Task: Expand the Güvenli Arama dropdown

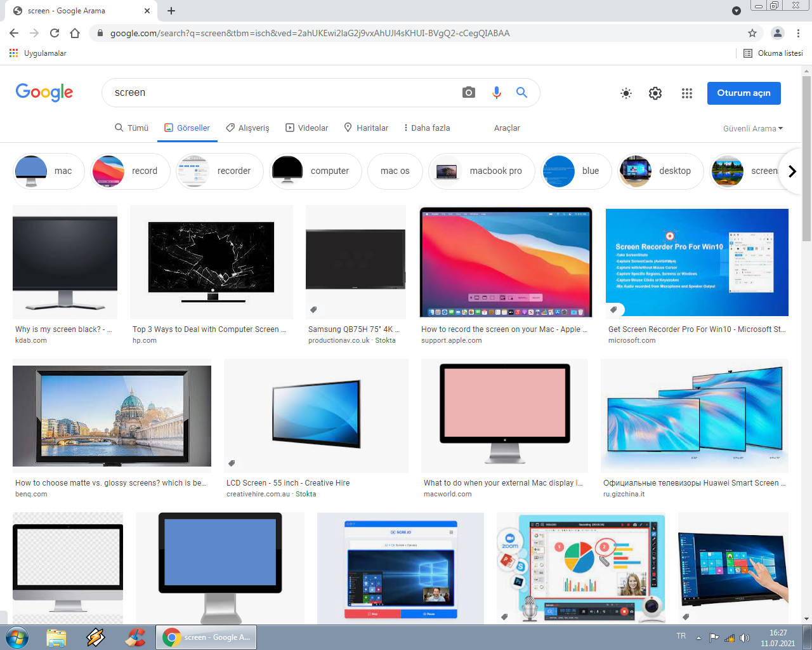Action: click(753, 128)
